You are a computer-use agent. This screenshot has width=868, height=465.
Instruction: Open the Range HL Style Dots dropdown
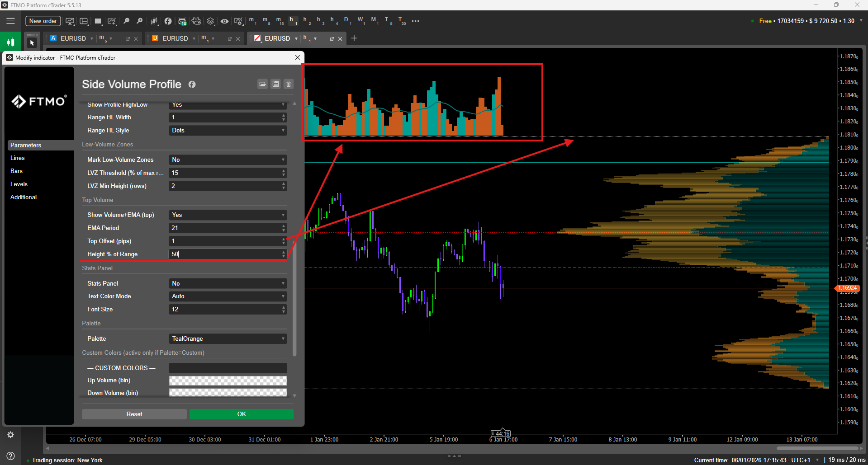228,130
